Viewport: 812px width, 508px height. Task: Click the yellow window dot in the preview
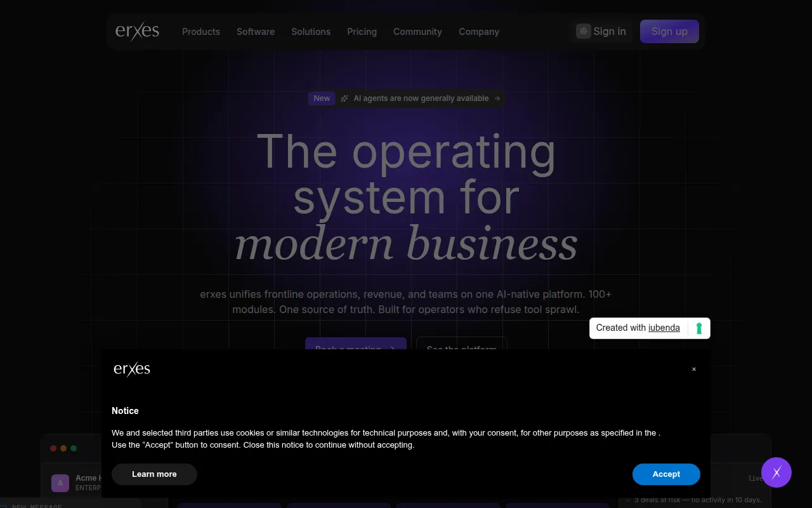(x=63, y=448)
